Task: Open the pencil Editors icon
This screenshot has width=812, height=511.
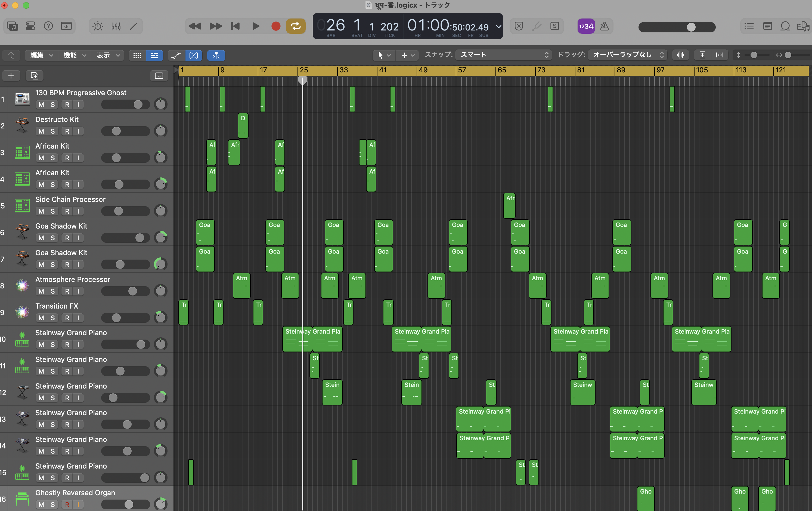Action: point(134,26)
